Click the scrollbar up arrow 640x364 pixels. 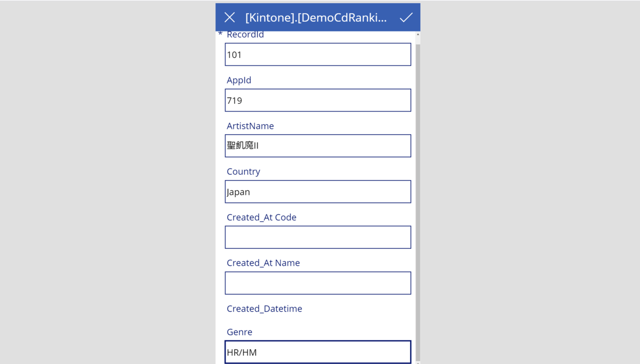point(418,35)
